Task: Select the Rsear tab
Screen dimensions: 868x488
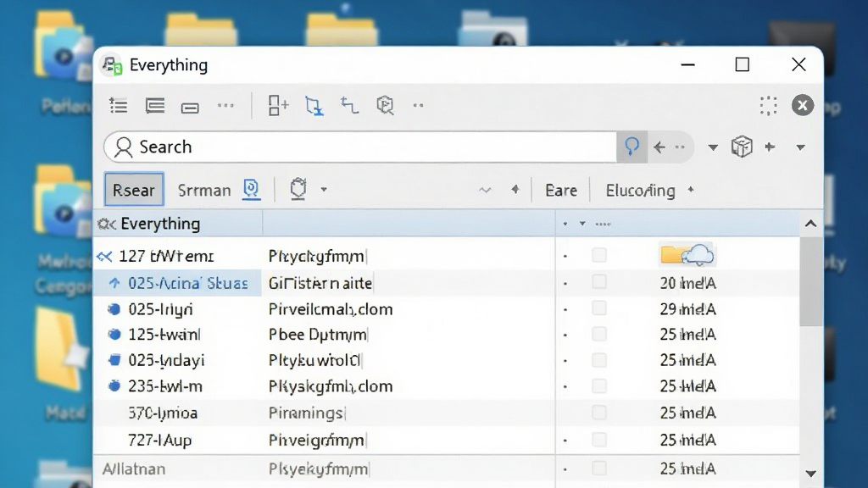Action: pyautogui.click(x=133, y=190)
